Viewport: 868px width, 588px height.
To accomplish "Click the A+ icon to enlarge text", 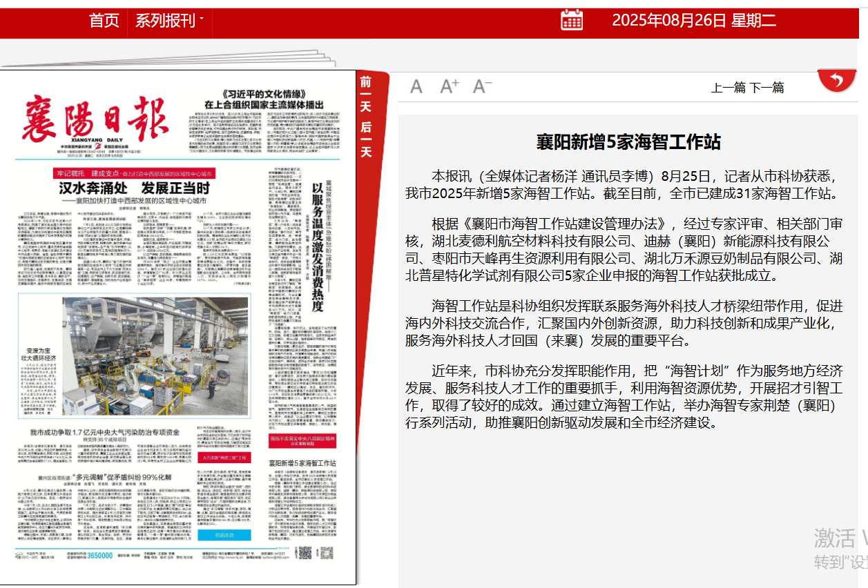I will click(x=450, y=85).
